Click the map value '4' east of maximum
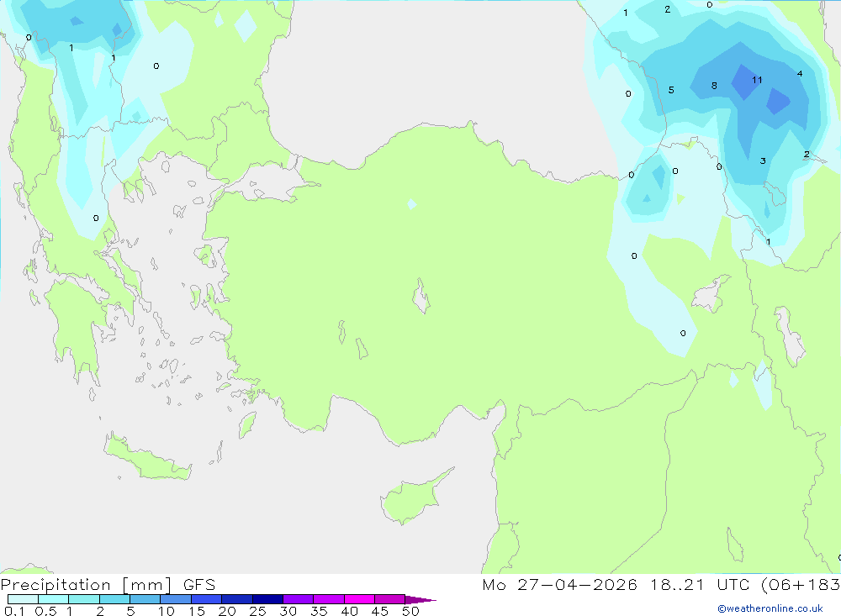The height and width of the screenshot is (616, 841). [x=800, y=73]
